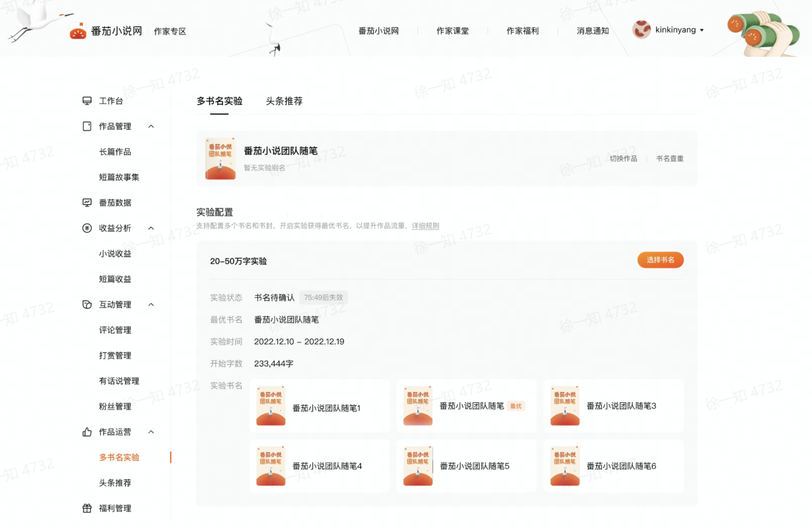
Task: Select the 番茄小说团队随笔3 book card
Action: 613,406
